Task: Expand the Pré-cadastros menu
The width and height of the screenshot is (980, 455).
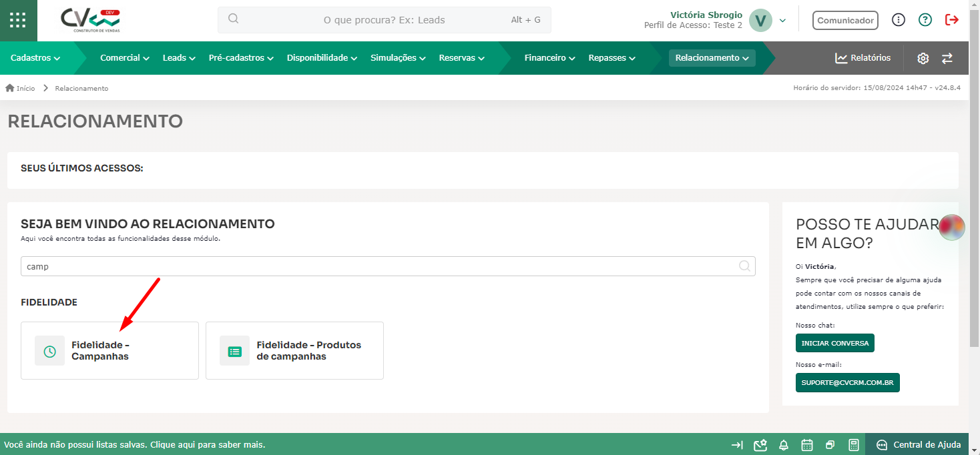Action: pyautogui.click(x=241, y=58)
